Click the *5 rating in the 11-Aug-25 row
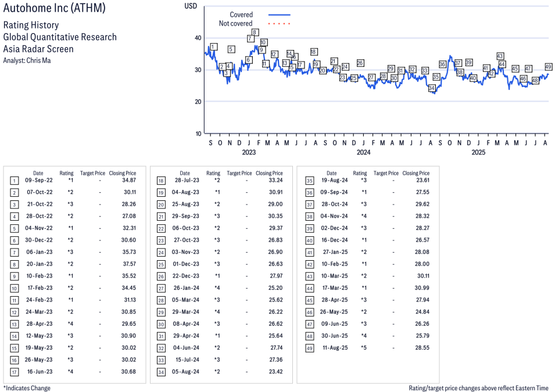 pos(364,348)
